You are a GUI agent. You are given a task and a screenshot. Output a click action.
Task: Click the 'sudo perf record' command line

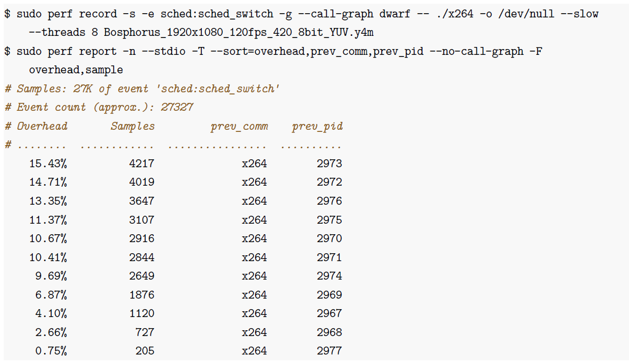[301, 14]
